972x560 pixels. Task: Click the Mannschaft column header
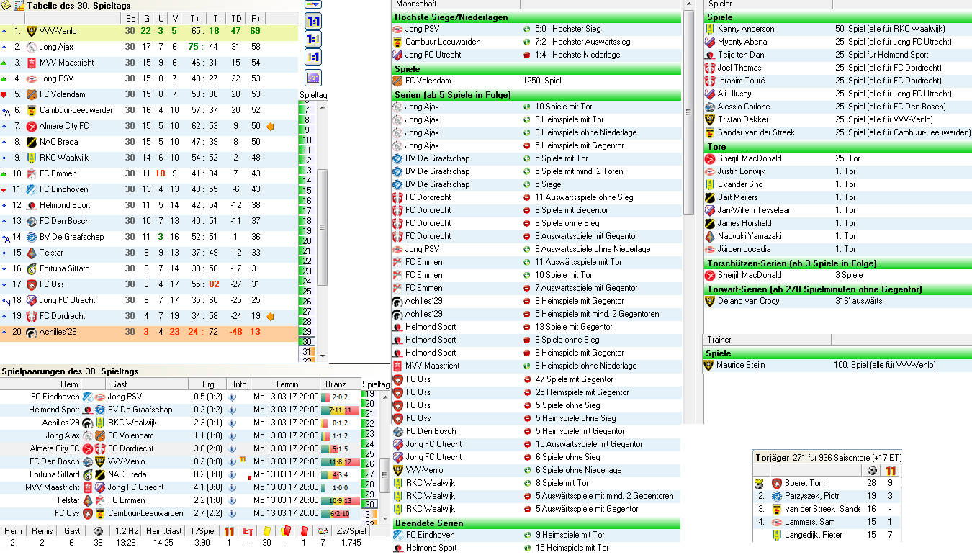456,4
